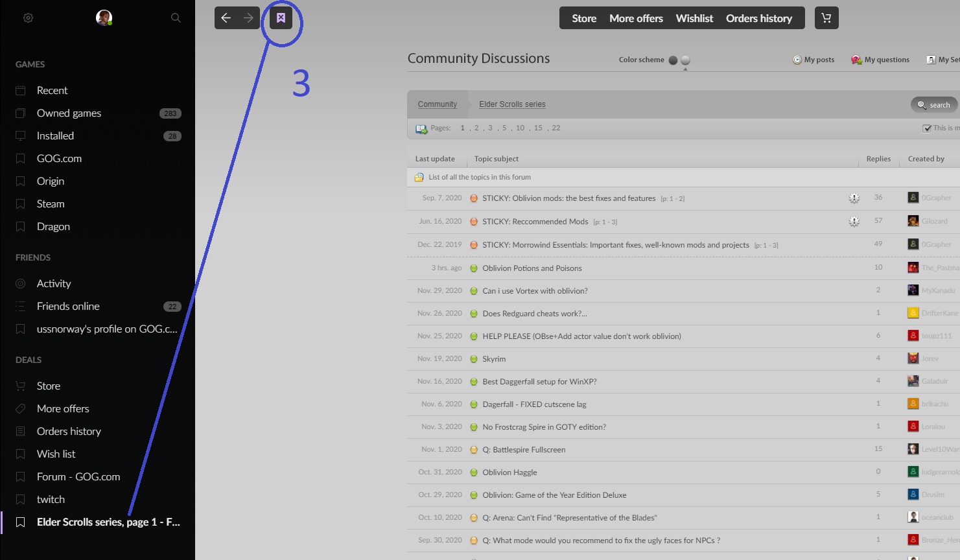Open STICKY: Reccommended Mods topic
This screenshot has height=560, width=960.
[x=535, y=222]
